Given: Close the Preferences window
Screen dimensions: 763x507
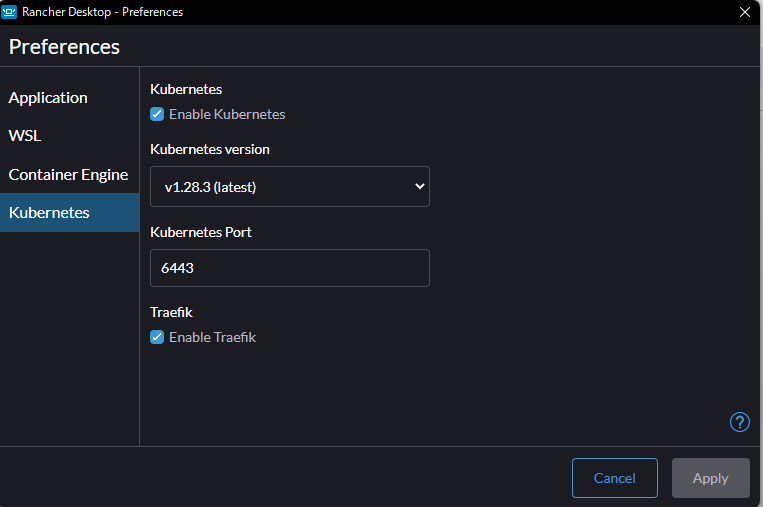Looking at the screenshot, I should click(744, 12).
